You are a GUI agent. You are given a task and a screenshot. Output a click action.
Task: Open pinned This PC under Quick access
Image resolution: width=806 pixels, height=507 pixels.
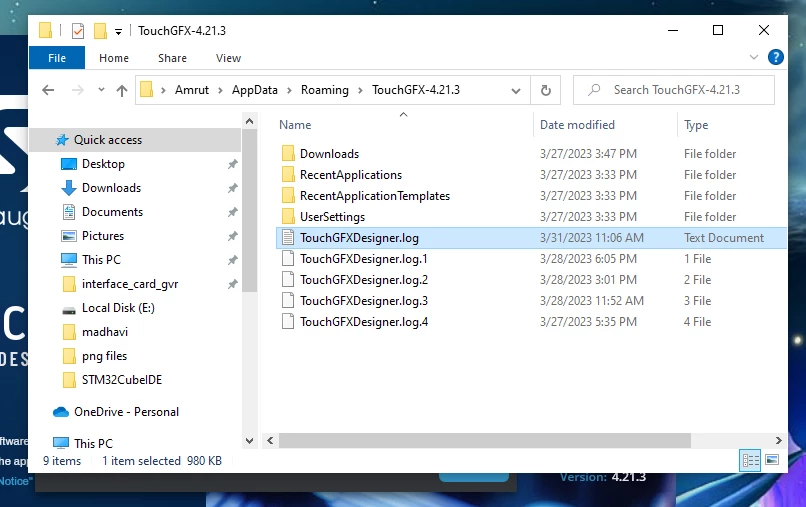101,260
